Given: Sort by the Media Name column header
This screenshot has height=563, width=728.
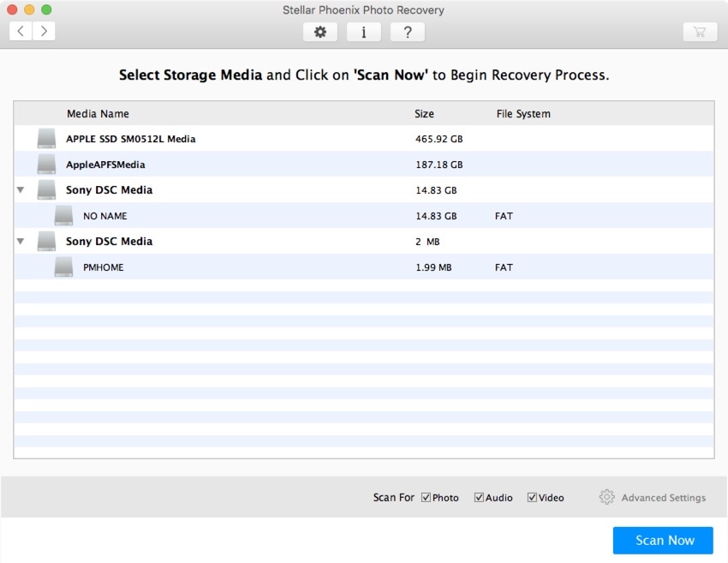Looking at the screenshot, I should pyautogui.click(x=98, y=114).
